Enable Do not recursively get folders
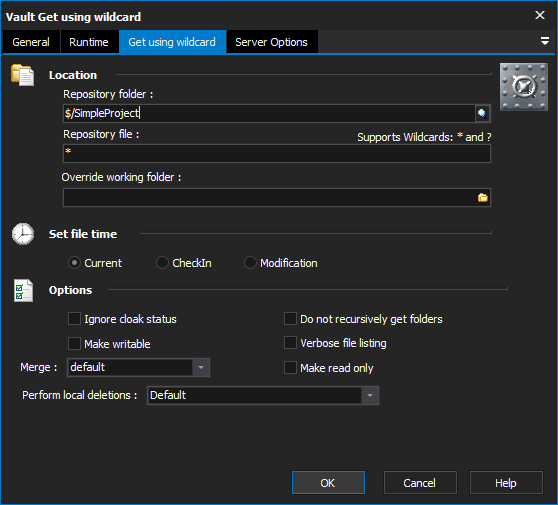This screenshot has width=558, height=505. tap(290, 319)
